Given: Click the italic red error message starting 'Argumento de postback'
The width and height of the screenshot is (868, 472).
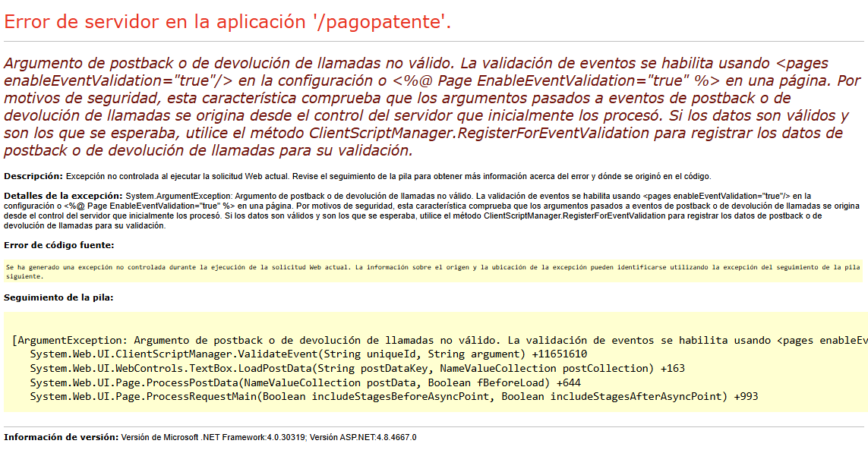Looking at the screenshot, I should pos(432,107).
